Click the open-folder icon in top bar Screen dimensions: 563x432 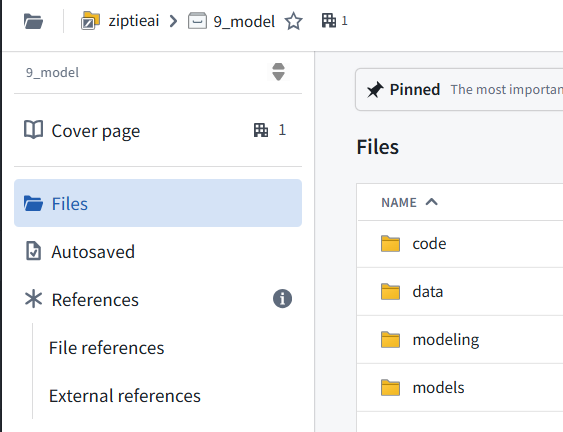point(33,21)
